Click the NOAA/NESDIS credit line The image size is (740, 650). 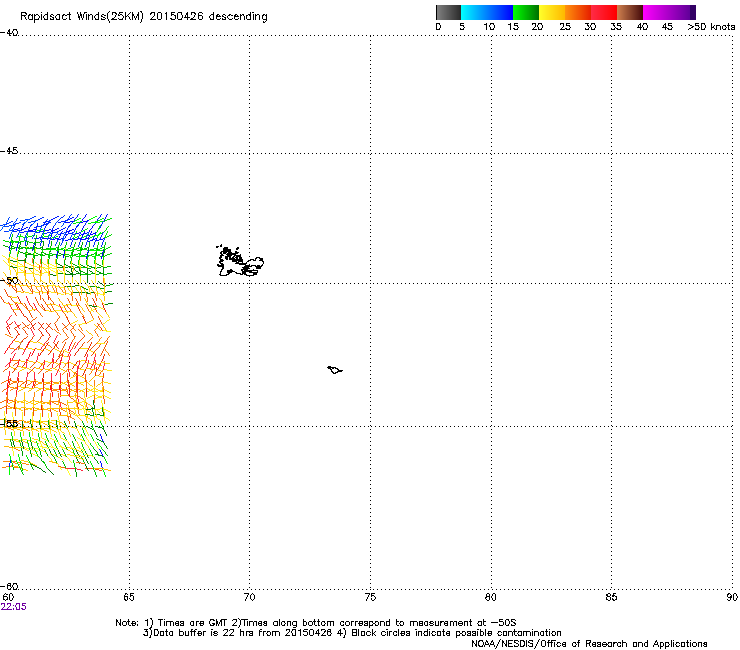coord(589,644)
